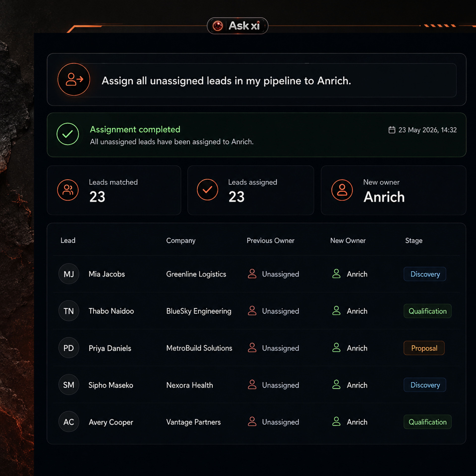Viewport: 476px width, 476px height.
Task: Click the assign-user arrow icon
Action: (74, 79)
